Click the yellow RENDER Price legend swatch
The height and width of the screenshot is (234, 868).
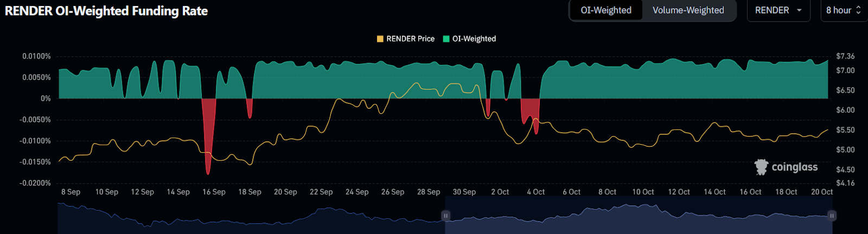[x=380, y=38]
